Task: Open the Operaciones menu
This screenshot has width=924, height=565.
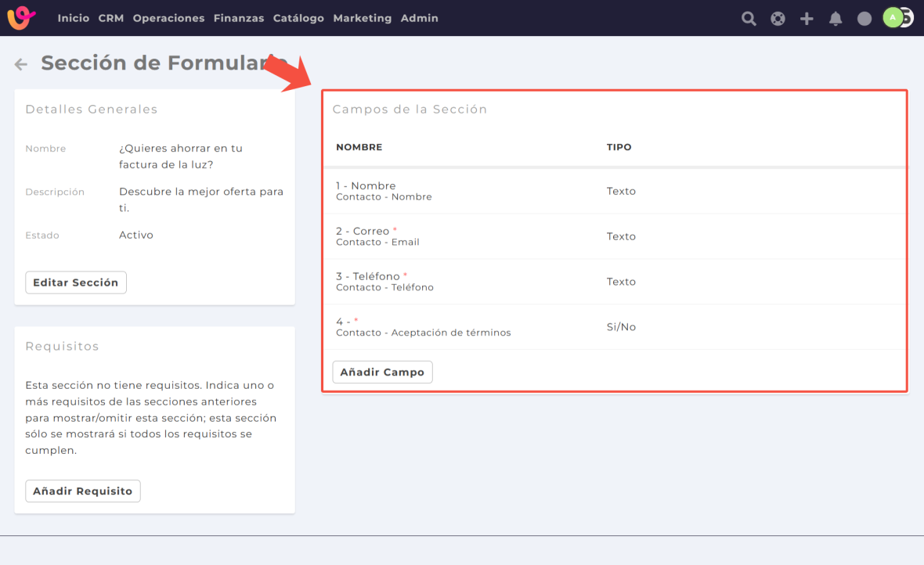Action: (168, 18)
